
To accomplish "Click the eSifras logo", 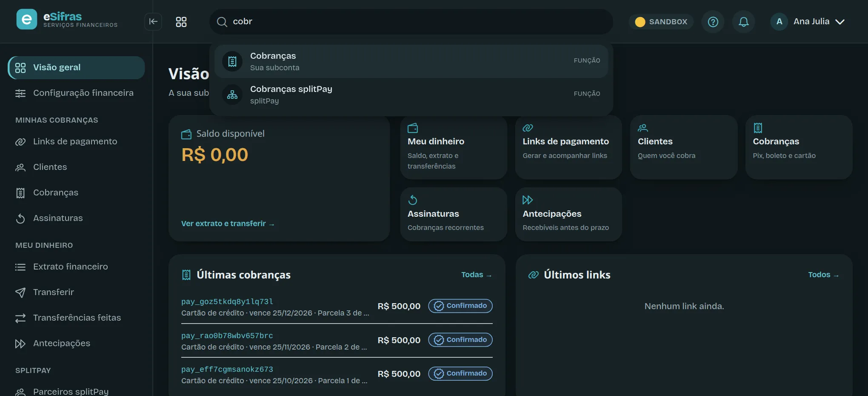I will pyautogui.click(x=67, y=20).
